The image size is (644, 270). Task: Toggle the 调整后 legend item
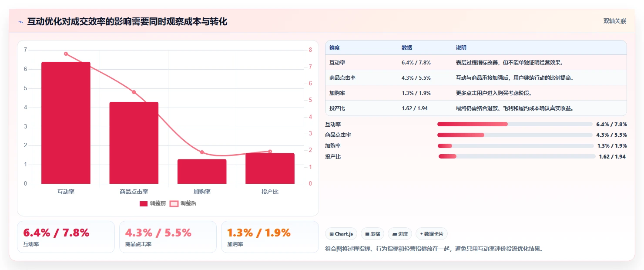coord(183,203)
